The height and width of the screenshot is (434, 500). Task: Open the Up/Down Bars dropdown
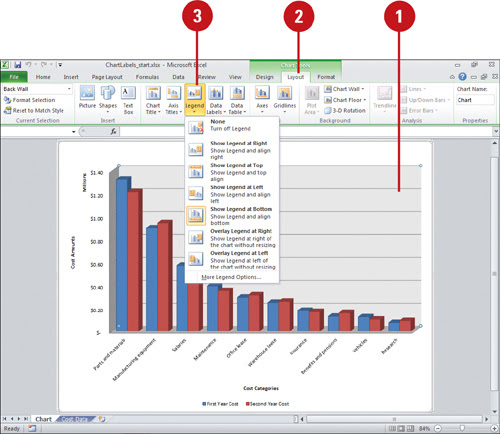coord(425,100)
